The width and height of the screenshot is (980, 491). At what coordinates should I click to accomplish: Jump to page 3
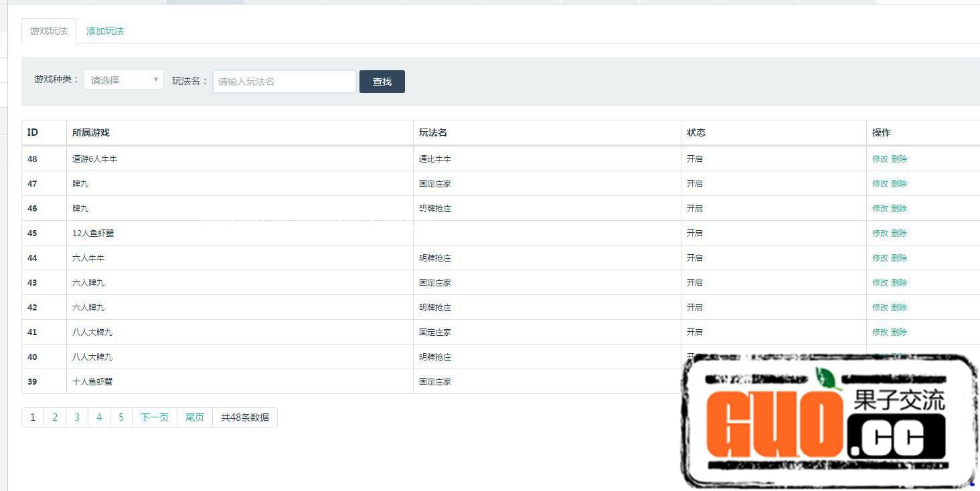click(77, 417)
